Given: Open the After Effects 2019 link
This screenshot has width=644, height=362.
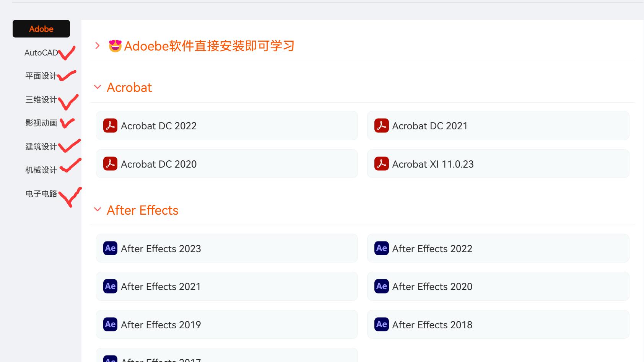Looking at the screenshot, I should pyautogui.click(x=227, y=324).
